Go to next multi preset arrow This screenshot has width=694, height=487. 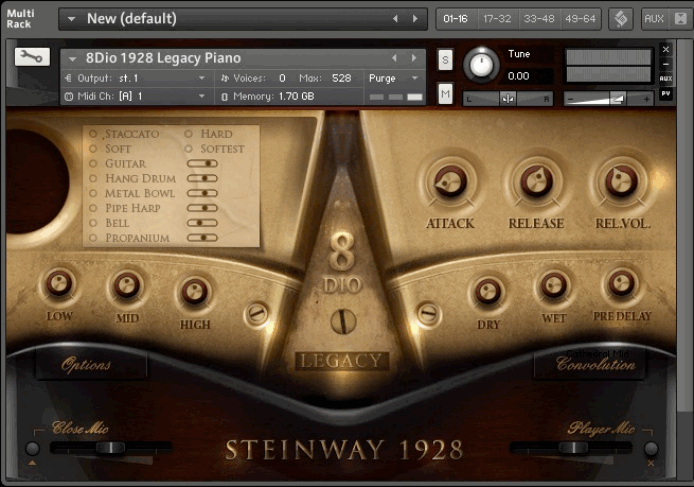tap(415, 19)
